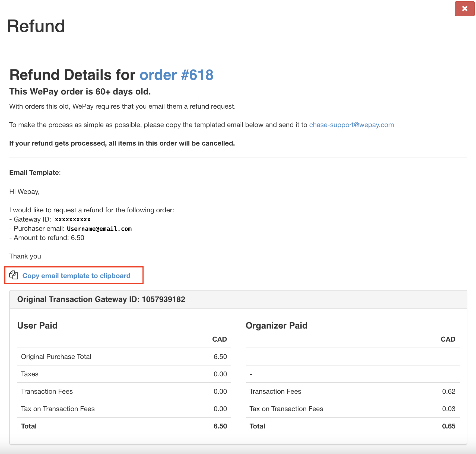Copy email template to clipboard
Viewport: 476px width, 454px height.
[77, 276]
